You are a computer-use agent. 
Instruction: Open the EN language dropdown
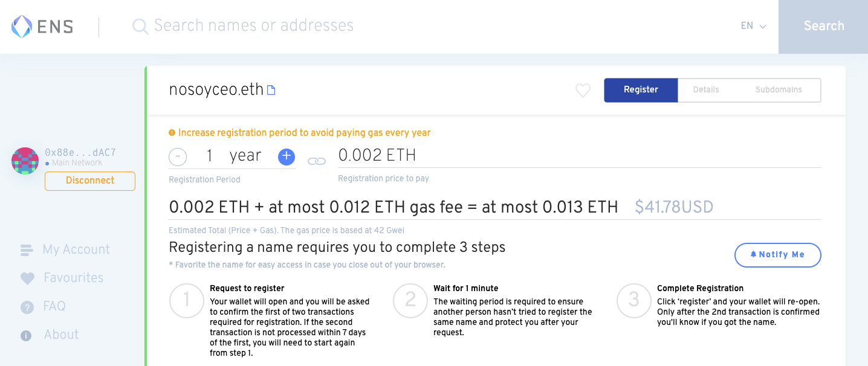752,26
